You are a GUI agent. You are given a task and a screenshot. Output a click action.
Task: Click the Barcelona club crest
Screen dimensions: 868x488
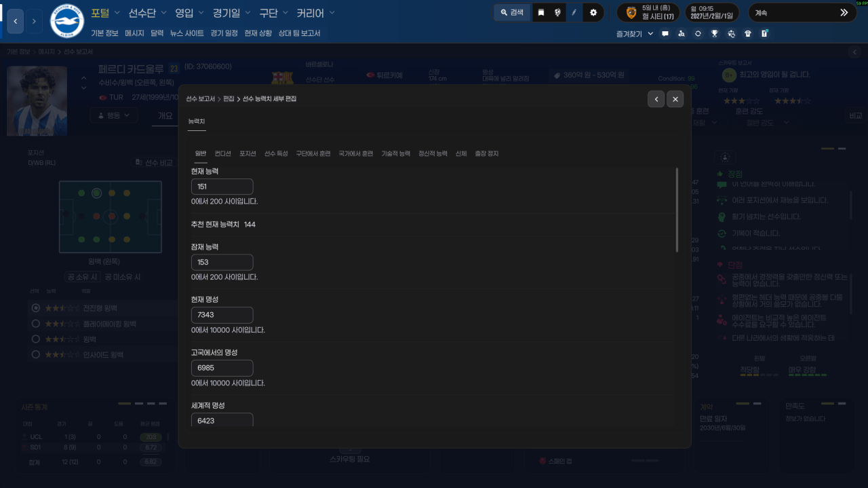(x=282, y=78)
